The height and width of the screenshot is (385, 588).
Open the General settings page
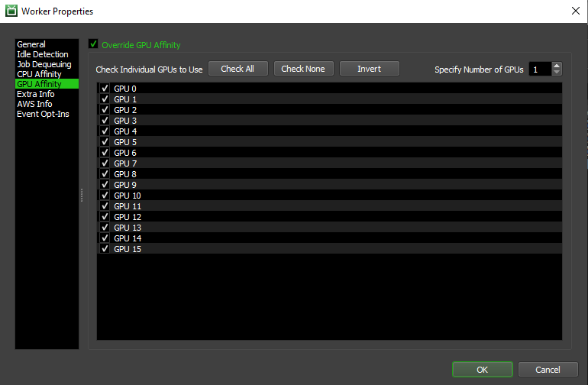tap(31, 44)
